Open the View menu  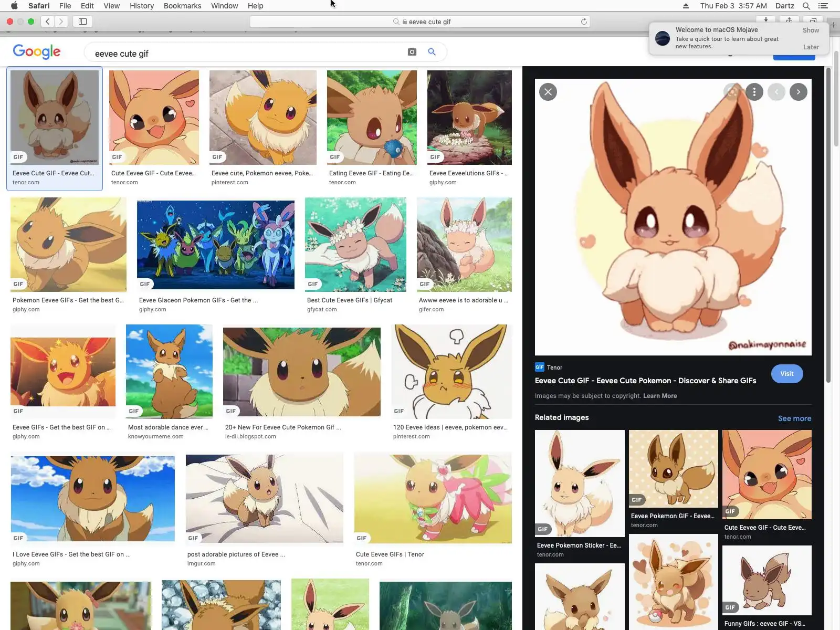coord(111,6)
